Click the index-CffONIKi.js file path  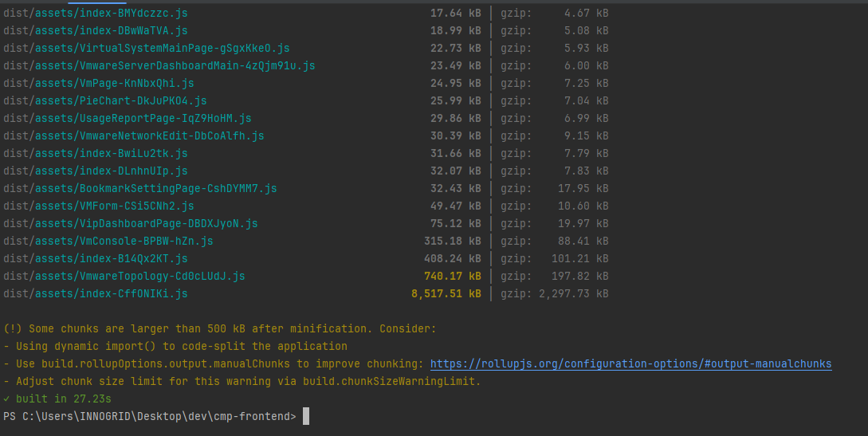click(95, 294)
